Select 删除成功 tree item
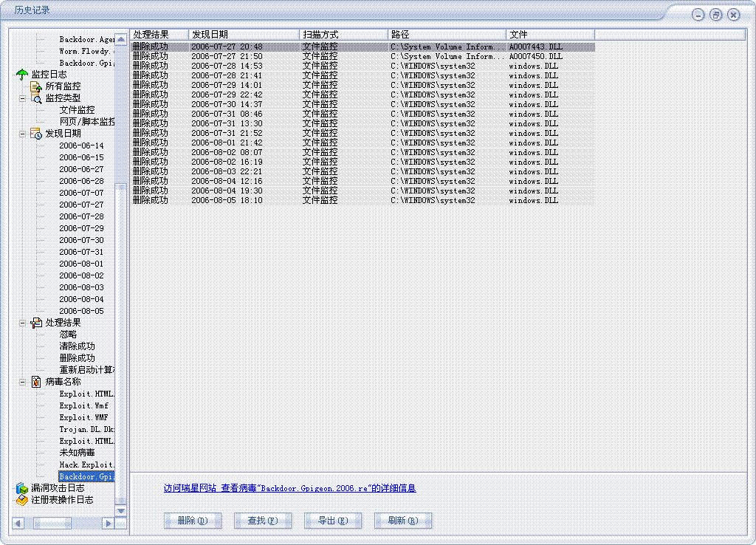This screenshot has width=756, height=545. tap(77, 358)
